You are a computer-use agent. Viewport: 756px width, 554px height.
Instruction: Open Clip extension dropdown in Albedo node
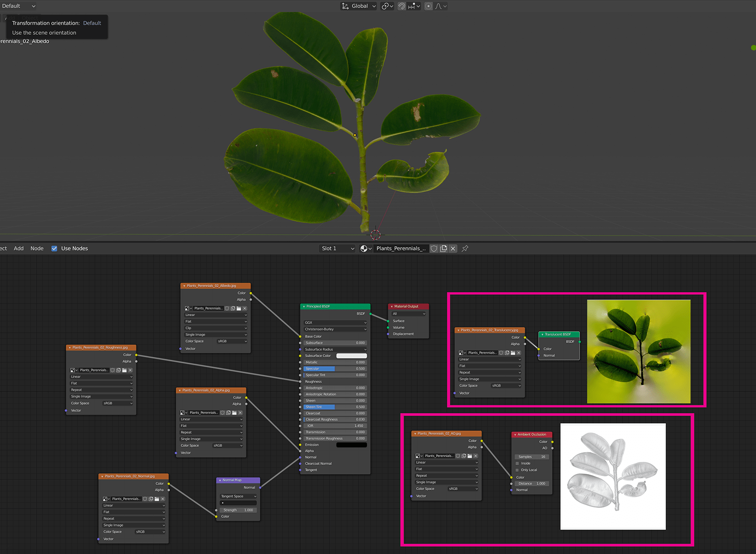click(216, 328)
